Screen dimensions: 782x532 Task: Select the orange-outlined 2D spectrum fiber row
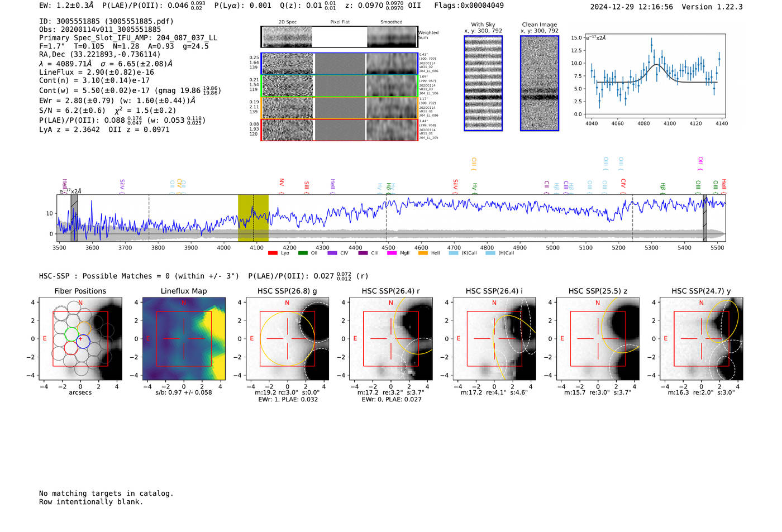pos(339,108)
